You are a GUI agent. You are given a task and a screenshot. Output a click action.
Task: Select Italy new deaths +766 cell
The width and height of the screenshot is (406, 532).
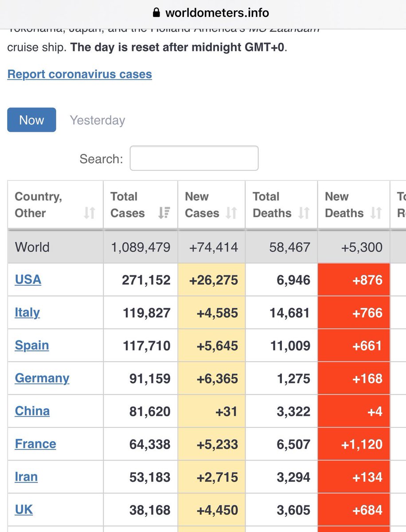[354, 313]
